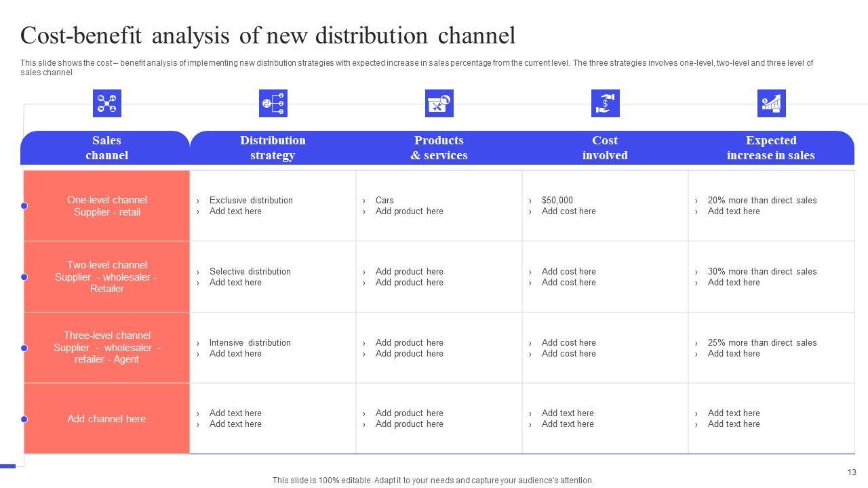Select the hand with dollar cost icon

[605, 104]
